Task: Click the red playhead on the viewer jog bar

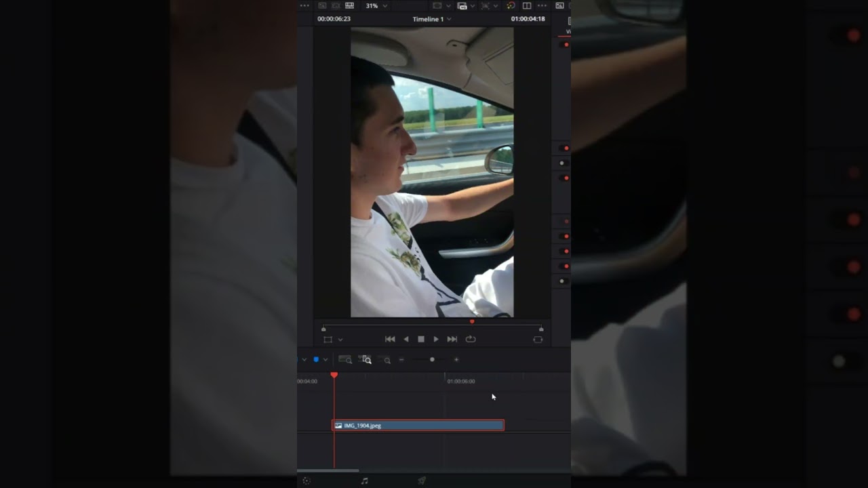Action: (472, 322)
